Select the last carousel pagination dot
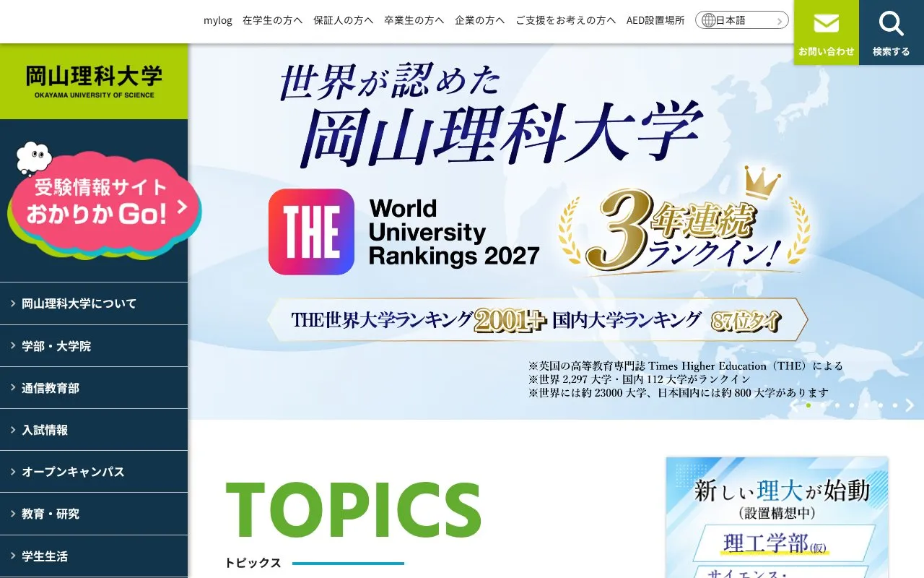Viewport: 924px width, 578px height. pos(895,405)
